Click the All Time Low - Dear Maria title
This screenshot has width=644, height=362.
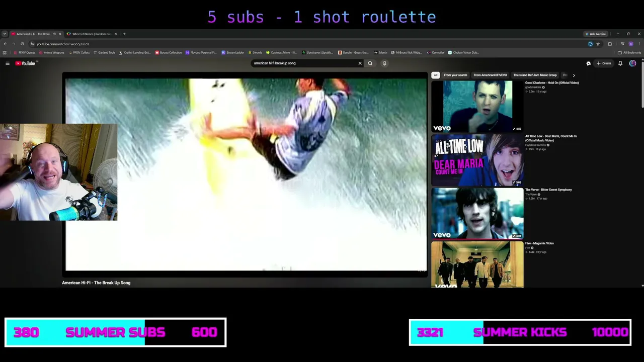point(551,138)
